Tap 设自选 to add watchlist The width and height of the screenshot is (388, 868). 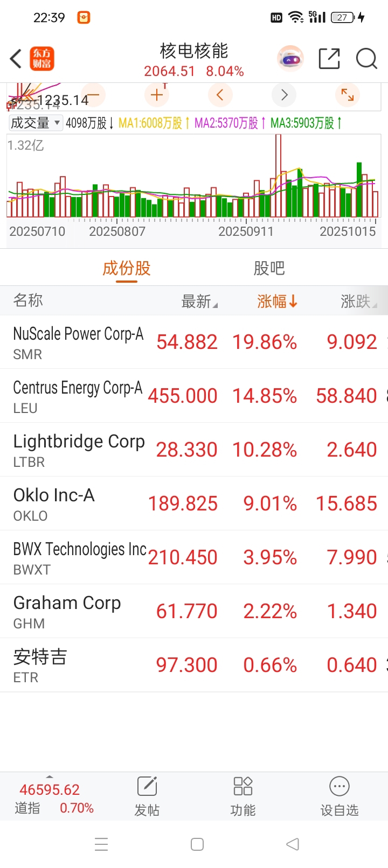click(x=339, y=796)
